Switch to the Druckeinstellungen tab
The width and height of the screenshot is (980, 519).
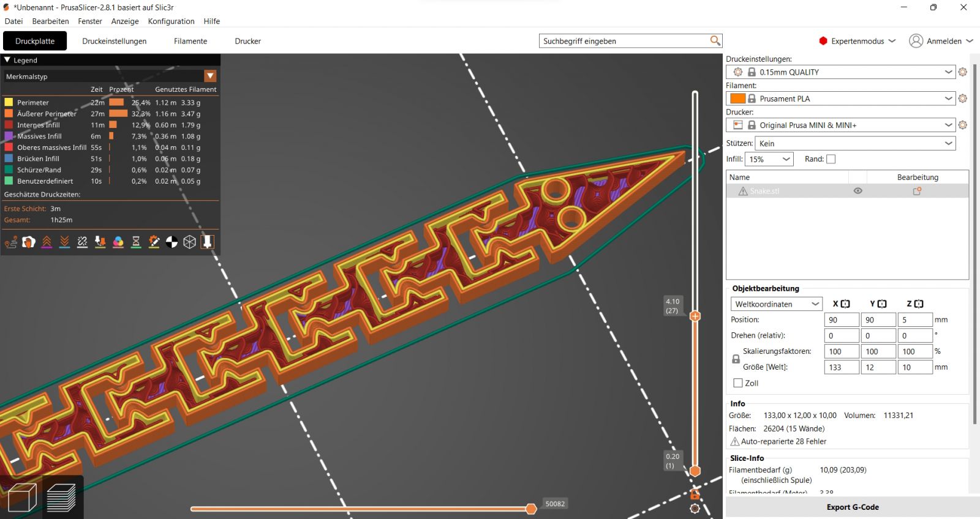click(x=115, y=41)
